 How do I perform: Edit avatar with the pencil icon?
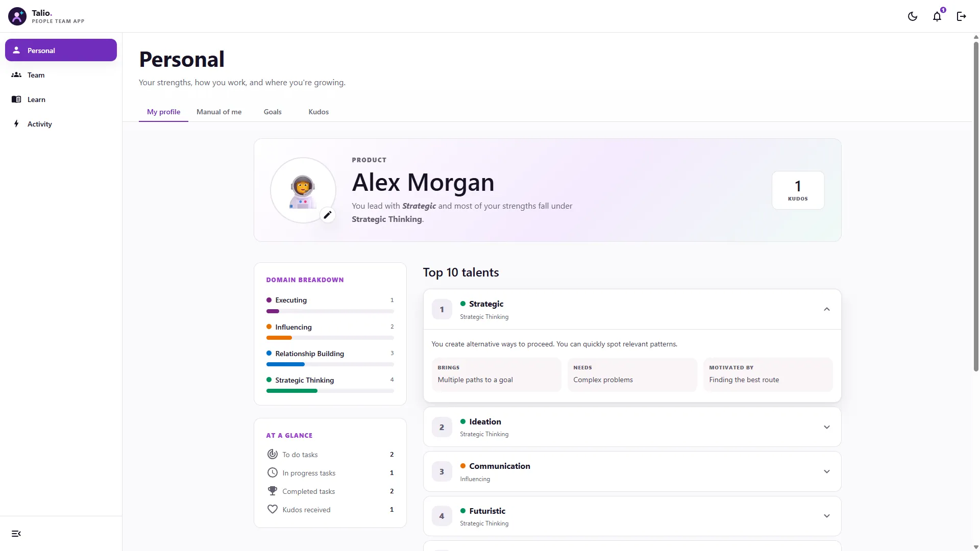pyautogui.click(x=328, y=215)
